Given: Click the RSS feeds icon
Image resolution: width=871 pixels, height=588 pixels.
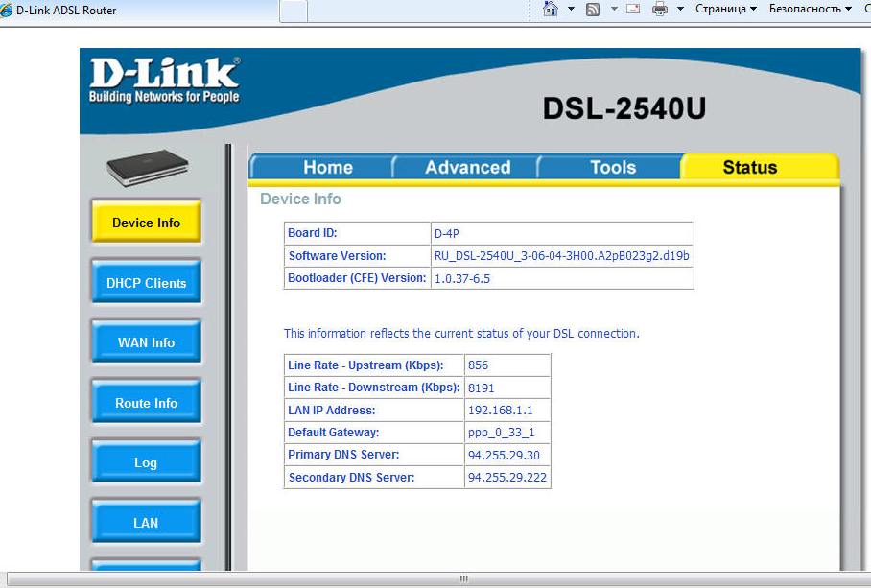Looking at the screenshot, I should click(x=593, y=9).
